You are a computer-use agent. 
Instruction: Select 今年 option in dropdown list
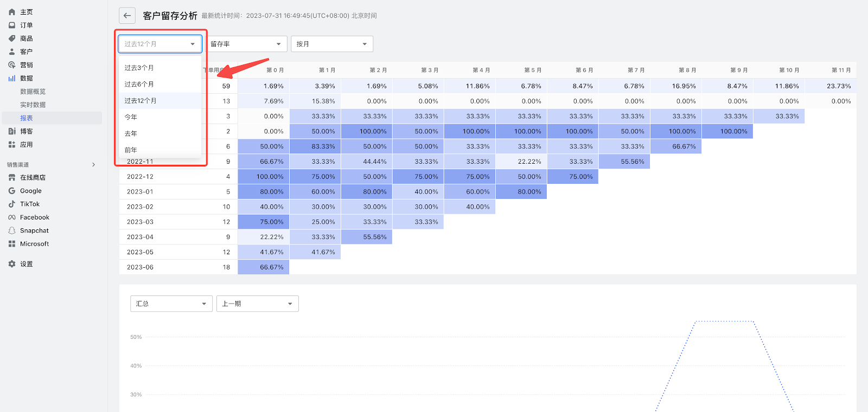[x=131, y=117]
